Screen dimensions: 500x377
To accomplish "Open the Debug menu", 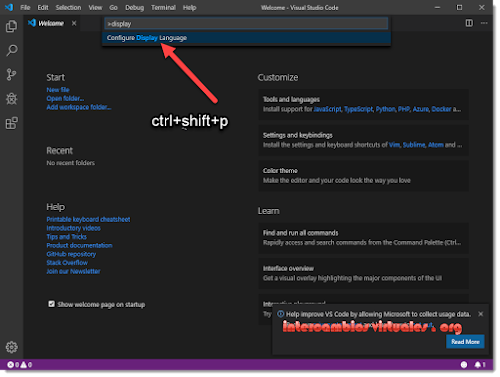I will [x=134, y=7].
